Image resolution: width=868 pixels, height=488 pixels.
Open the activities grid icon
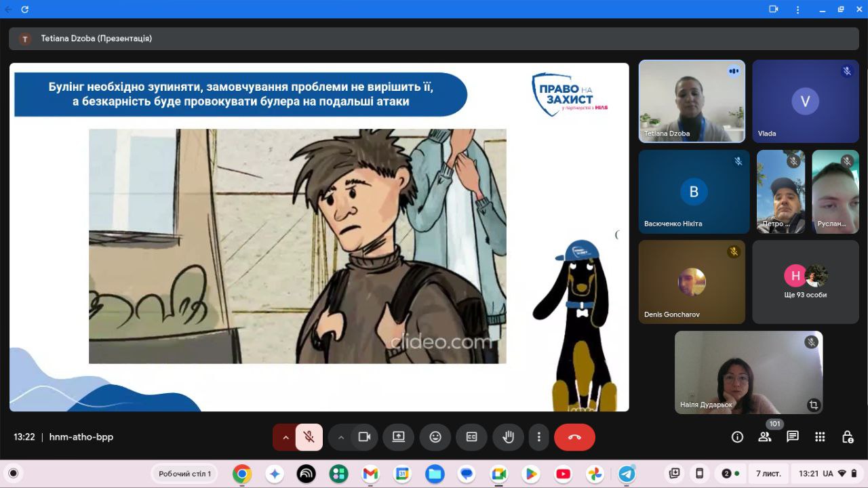[x=820, y=437]
